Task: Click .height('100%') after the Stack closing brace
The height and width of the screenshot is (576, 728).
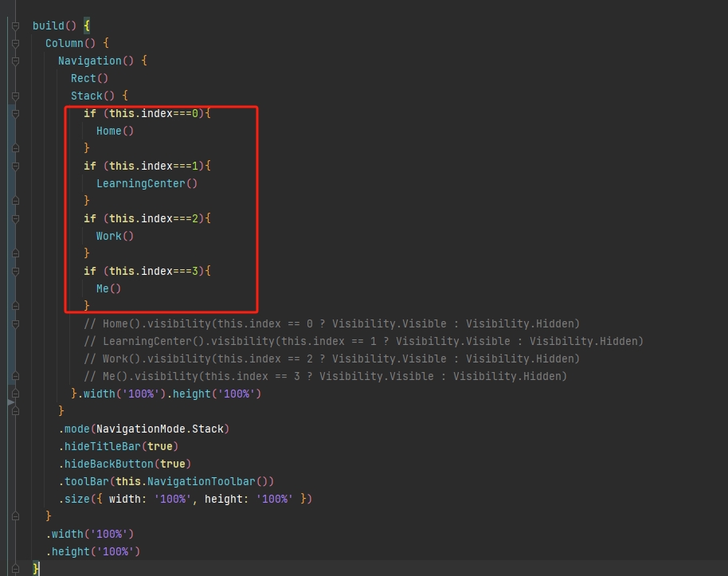Action: coord(214,394)
